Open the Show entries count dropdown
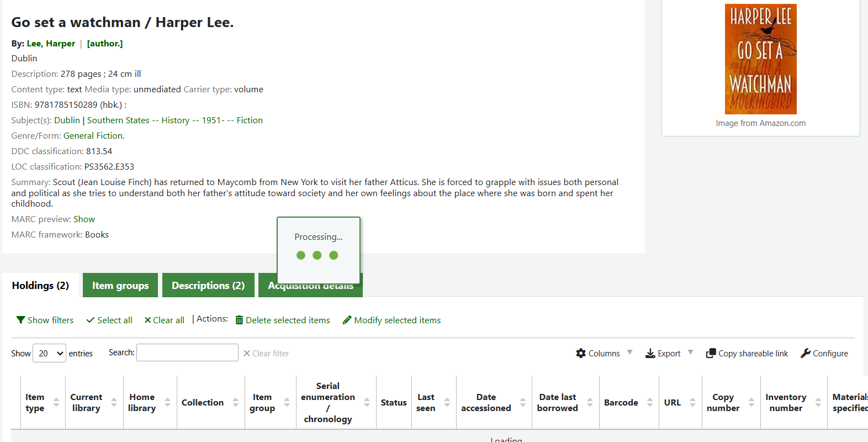Image resolution: width=868 pixels, height=442 pixels. [50, 353]
